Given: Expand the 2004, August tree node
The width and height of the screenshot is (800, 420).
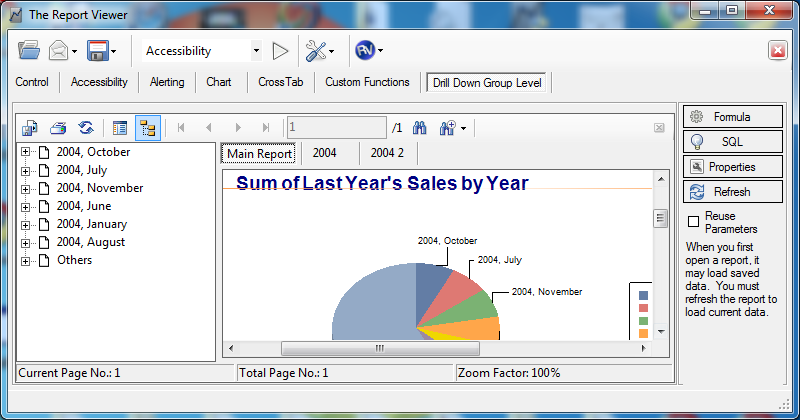Looking at the screenshot, I should pos(25,243).
